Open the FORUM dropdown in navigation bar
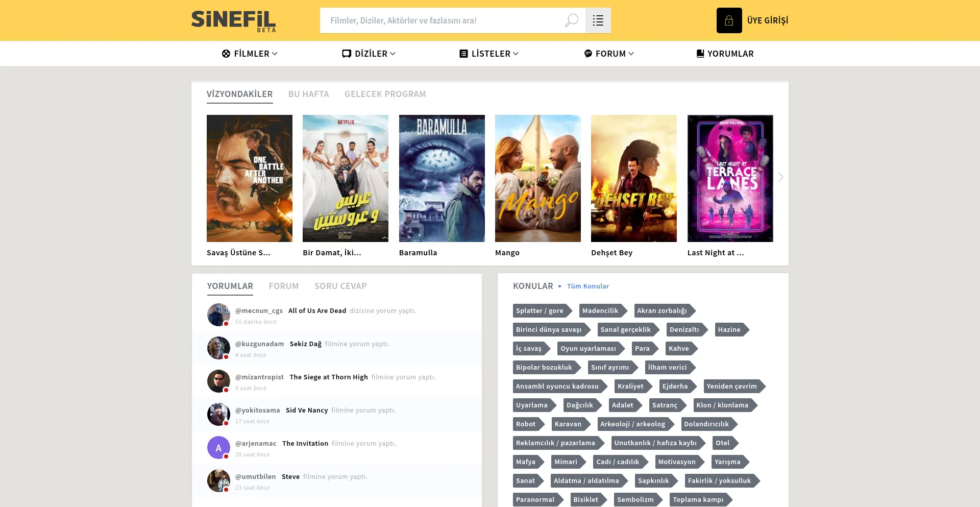980x507 pixels. click(x=609, y=54)
